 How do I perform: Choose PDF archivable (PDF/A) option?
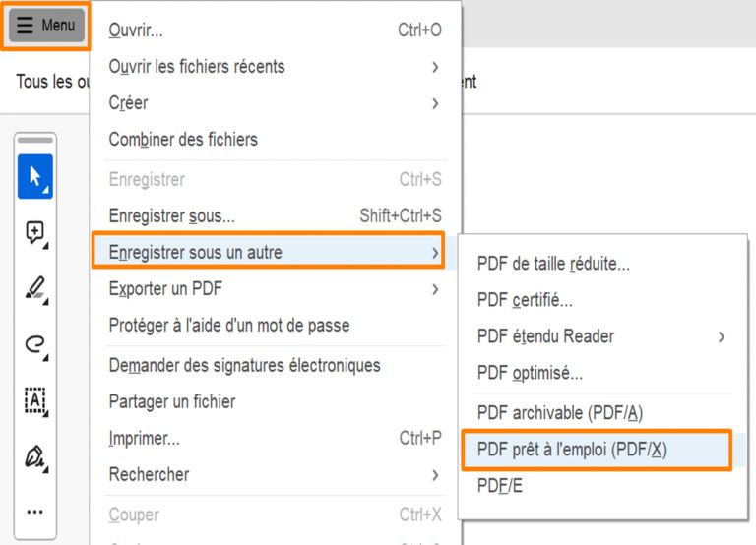click(x=559, y=413)
